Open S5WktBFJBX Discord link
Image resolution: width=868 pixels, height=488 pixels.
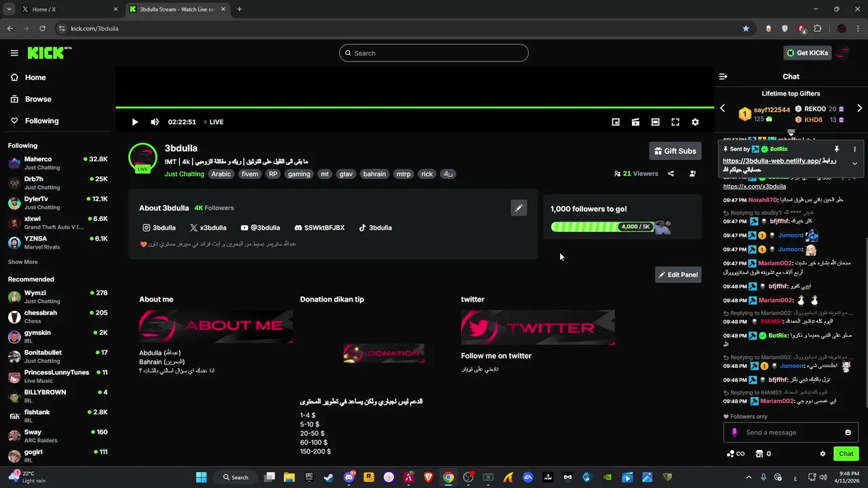(319, 228)
